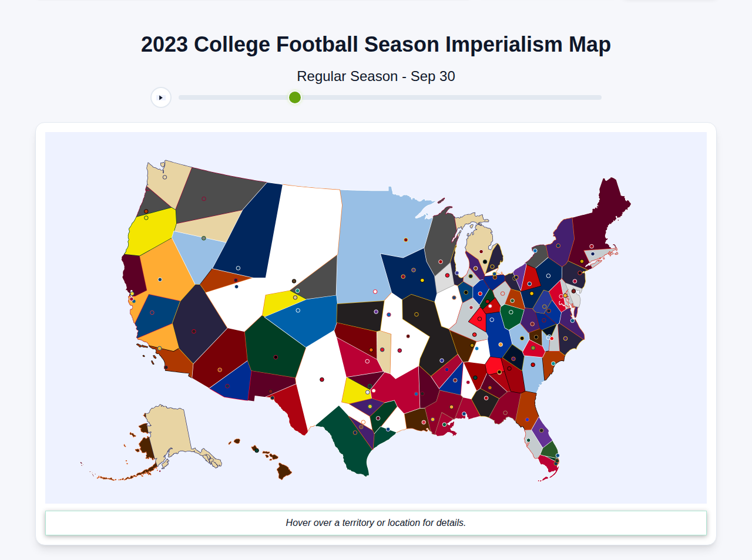Image resolution: width=752 pixels, height=560 pixels.
Task: Click the team dot inside the yellow Wyoming territory
Action: [295, 298]
